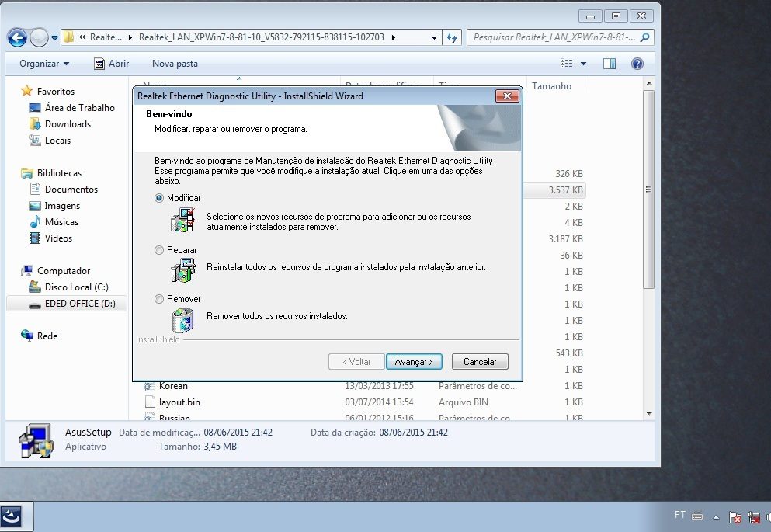Click the scroll up arrow of file list

coord(648,84)
